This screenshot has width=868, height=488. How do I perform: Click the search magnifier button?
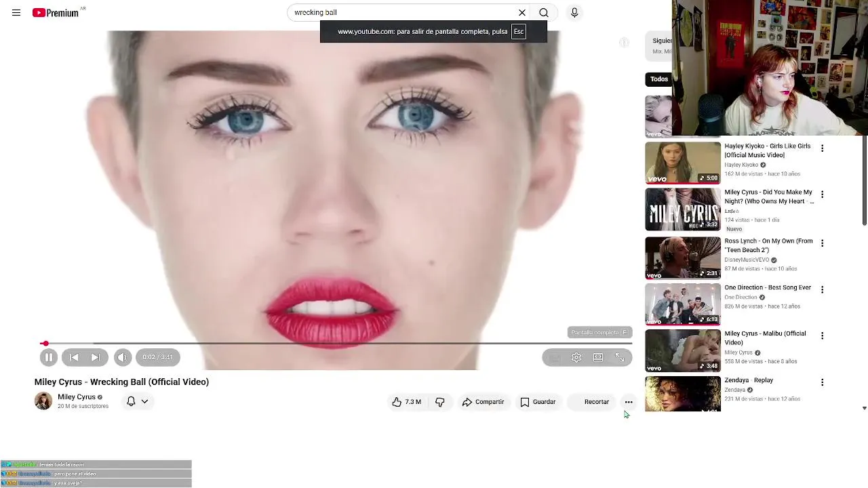pos(544,12)
